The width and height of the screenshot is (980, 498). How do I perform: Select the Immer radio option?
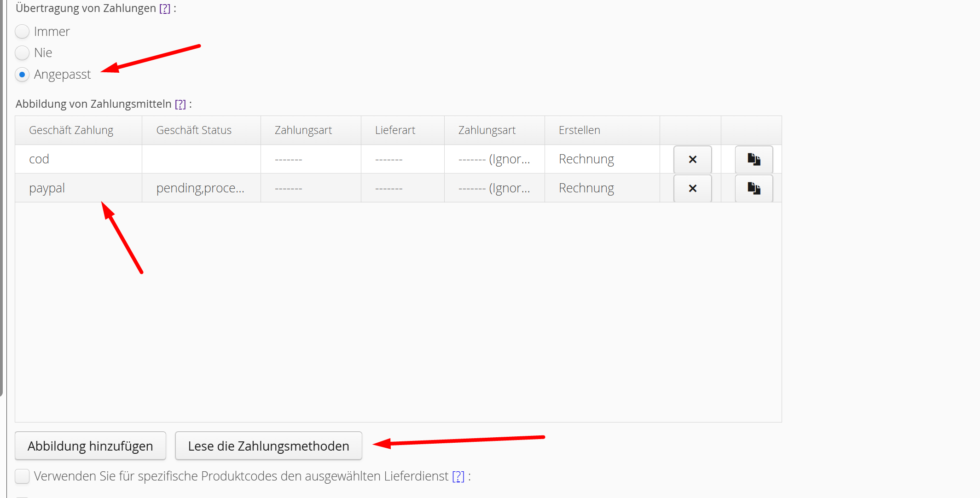tap(22, 32)
